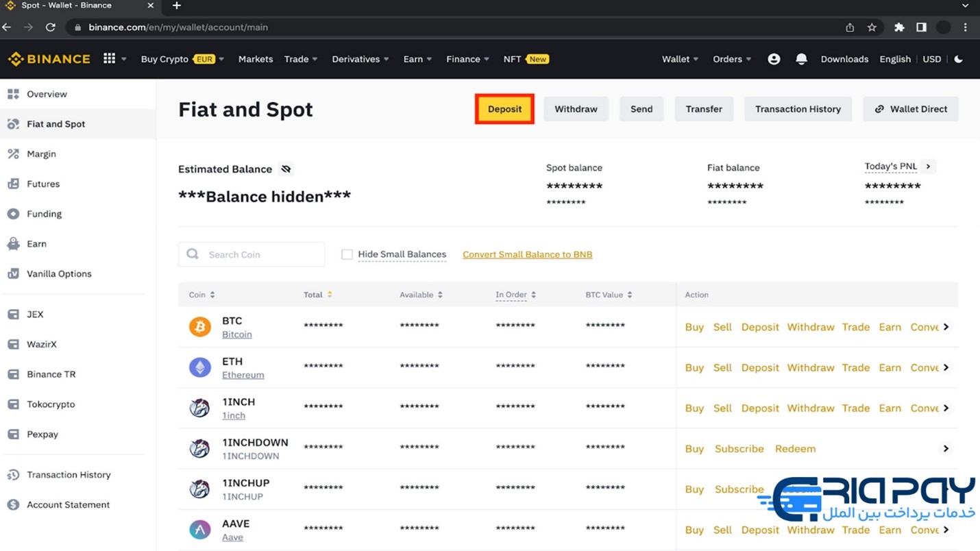Open browser extensions puzzle icon
This screenshot has height=551, width=980.
(x=899, y=27)
